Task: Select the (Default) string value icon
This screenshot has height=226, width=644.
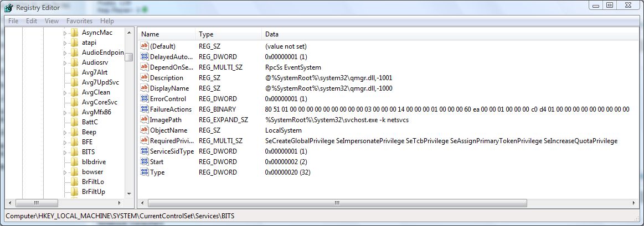Action: tap(144, 46)
